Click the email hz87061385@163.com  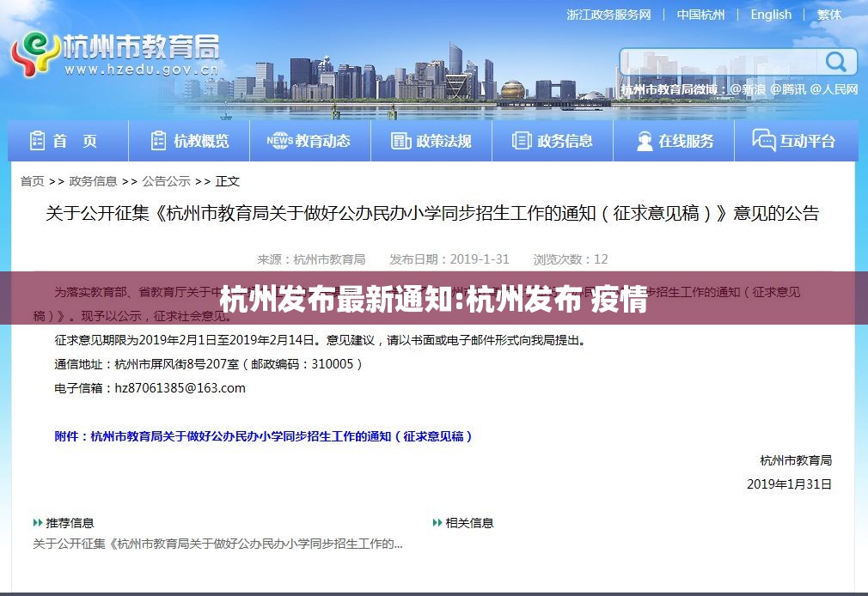180,388
